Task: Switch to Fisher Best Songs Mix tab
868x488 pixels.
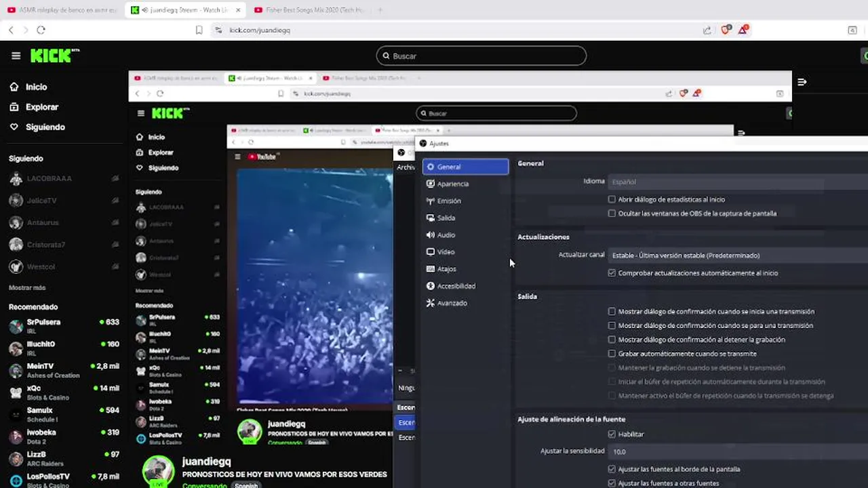Action: pos(309,10)
